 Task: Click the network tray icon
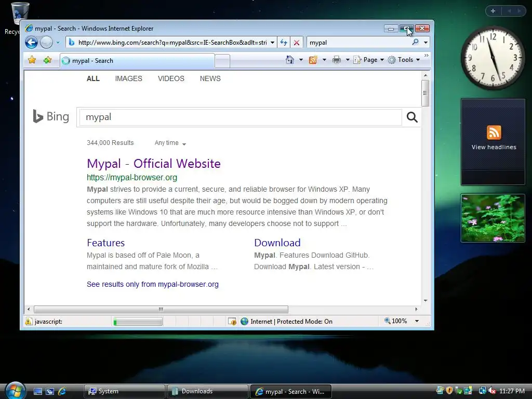tap(482, 391)
